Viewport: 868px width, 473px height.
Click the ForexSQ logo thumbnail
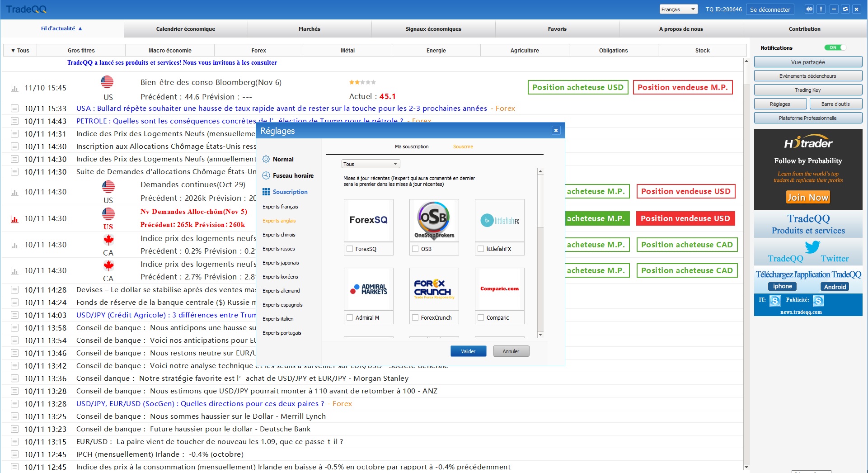tap(368, 220)
